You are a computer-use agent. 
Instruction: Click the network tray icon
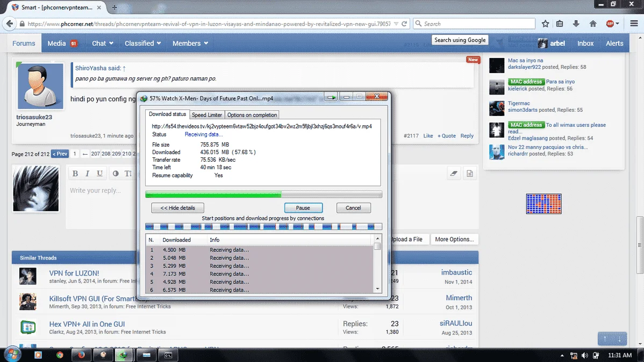(x=574, y=356)
